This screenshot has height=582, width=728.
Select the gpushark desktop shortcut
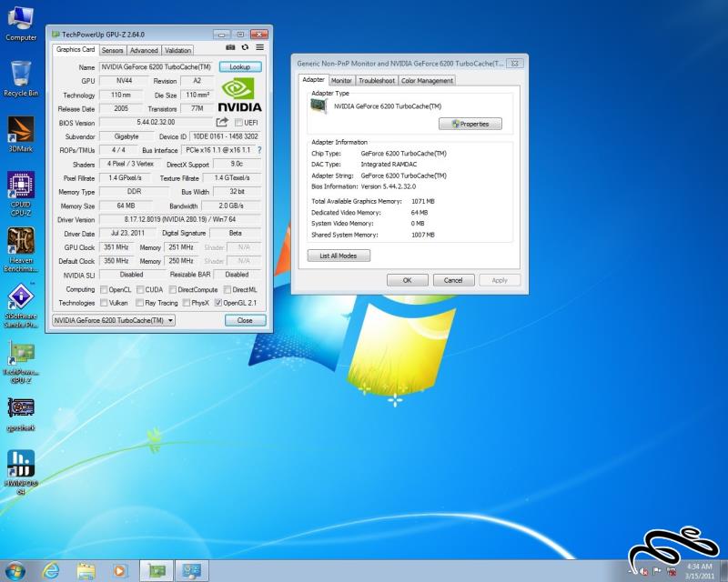[21, 415]
